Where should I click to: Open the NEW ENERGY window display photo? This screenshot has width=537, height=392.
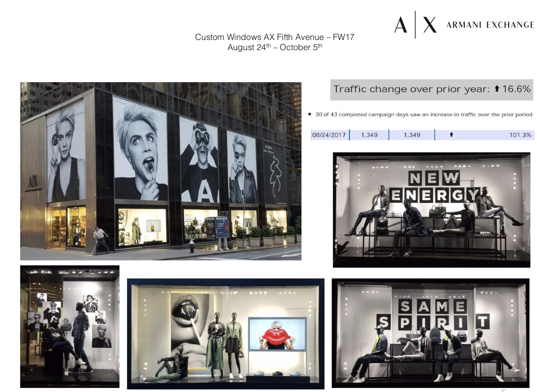point(432,210)
